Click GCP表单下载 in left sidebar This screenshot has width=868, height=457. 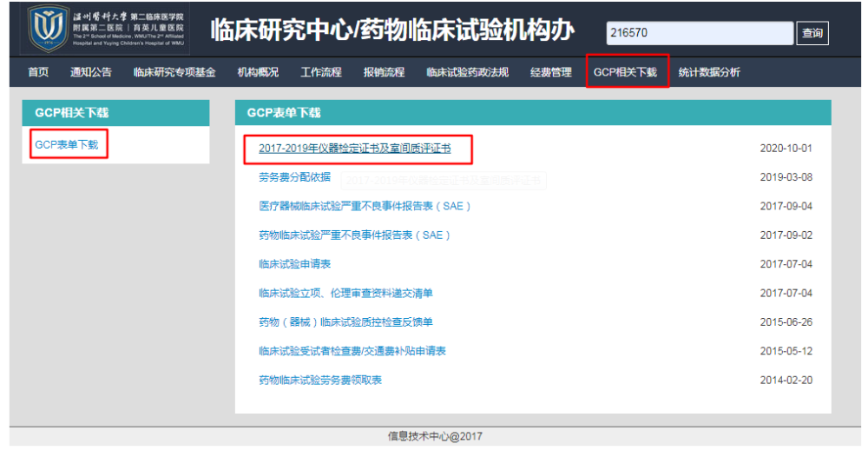pyautogui.click(x=67, y=144)
